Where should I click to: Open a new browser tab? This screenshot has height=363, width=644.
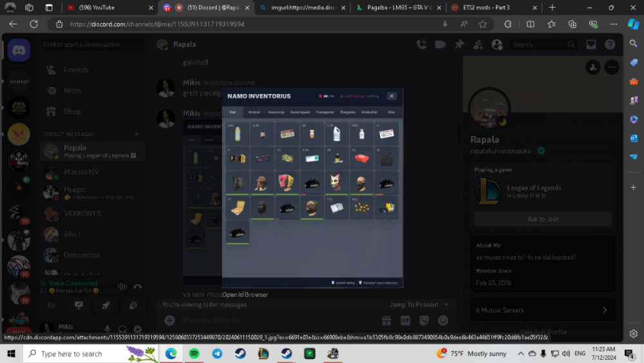[x=552, y=7]
